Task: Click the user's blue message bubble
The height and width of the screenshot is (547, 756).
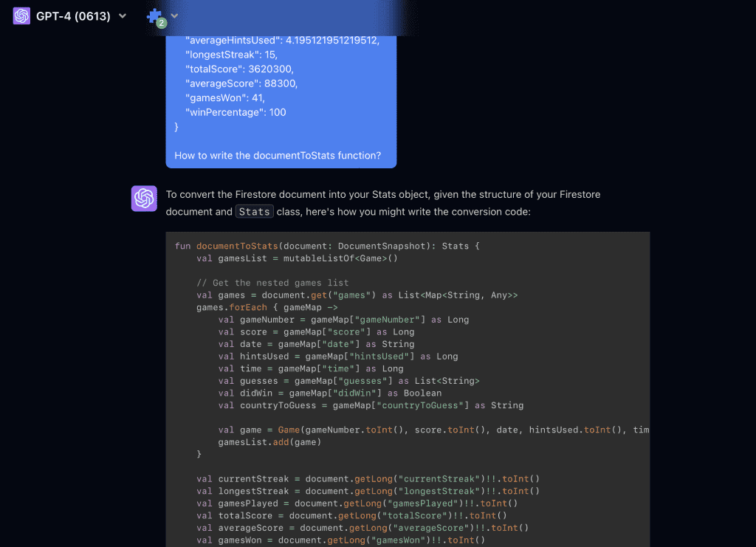Action: (281, 96)
